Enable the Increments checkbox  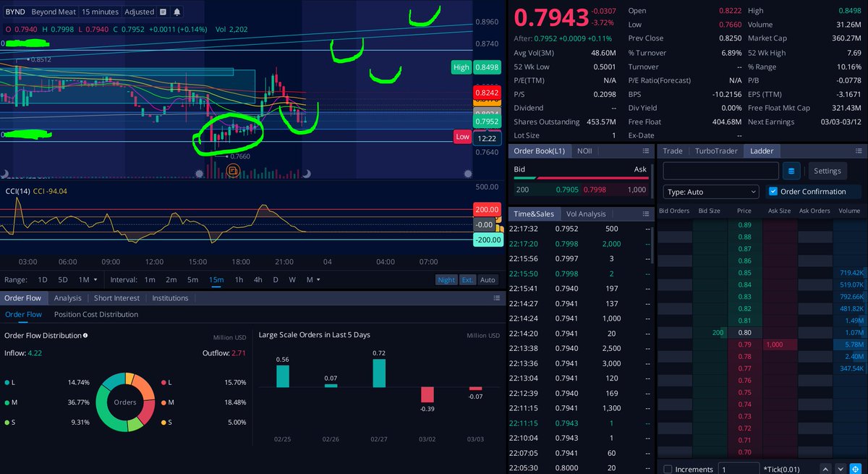[x=667, y=470]
